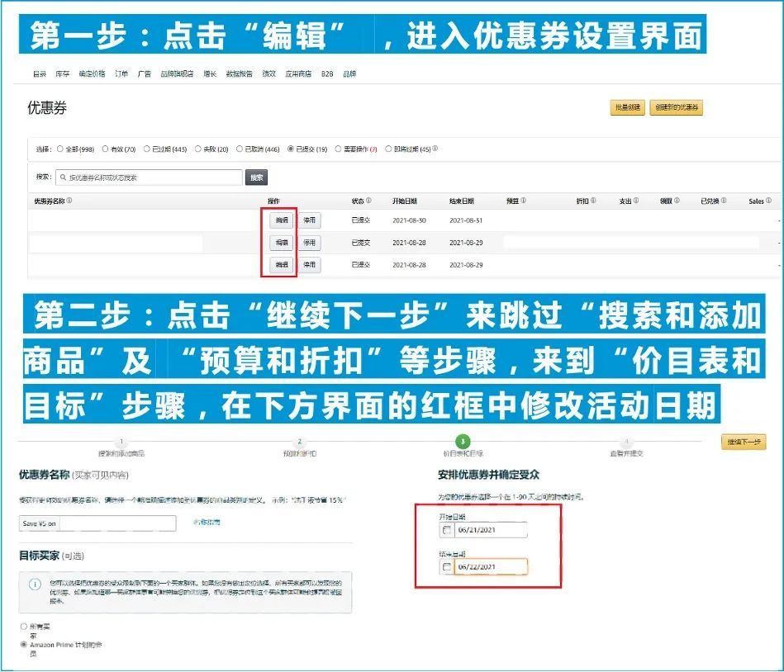
Task: Open the 订单 menu
Action: coord(121,74)
